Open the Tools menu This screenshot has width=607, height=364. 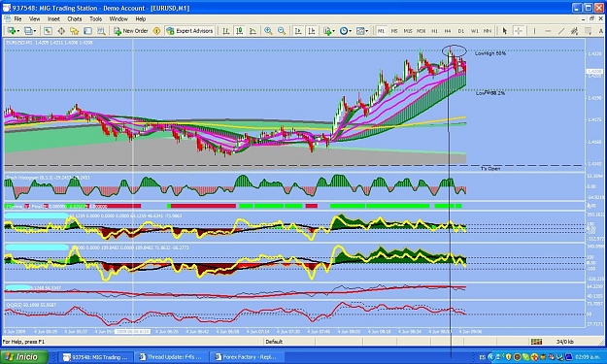point(95,19)
